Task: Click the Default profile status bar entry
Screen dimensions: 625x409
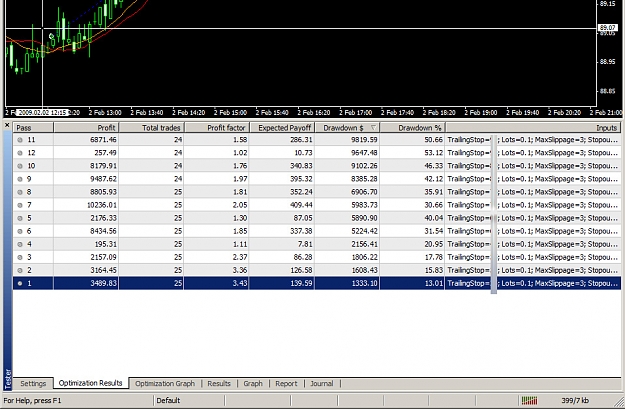Action: coord(168,400)
